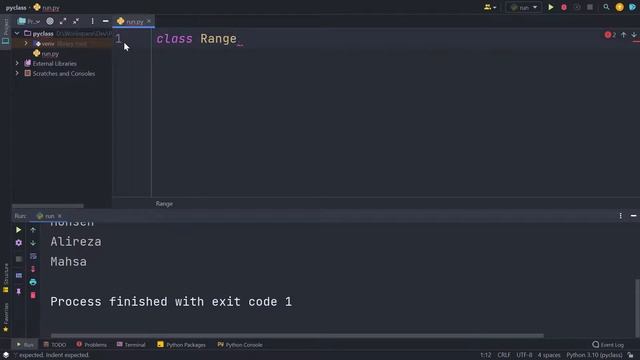The height and width of the screenshot is (360, 640).
Task: Click the yellow updates icon in top toolbar
Action: [x=619, y=7]
